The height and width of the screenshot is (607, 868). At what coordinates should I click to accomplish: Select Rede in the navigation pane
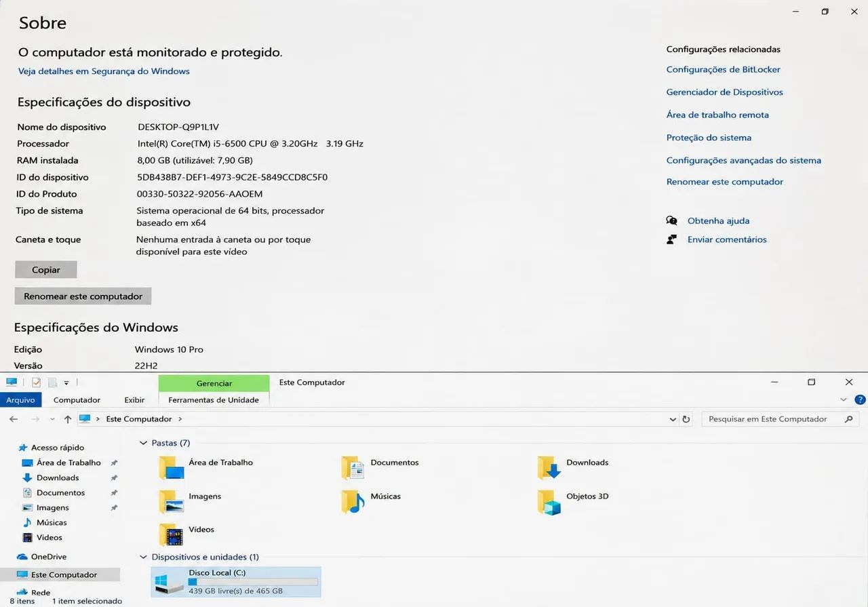click(x=41, y=592)
